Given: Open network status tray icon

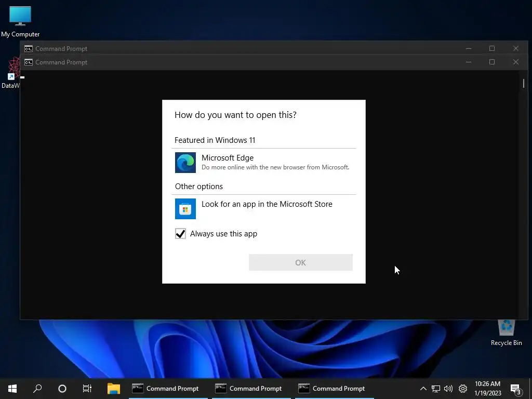Looking at the screenshot, I should (x=436, y=389).
